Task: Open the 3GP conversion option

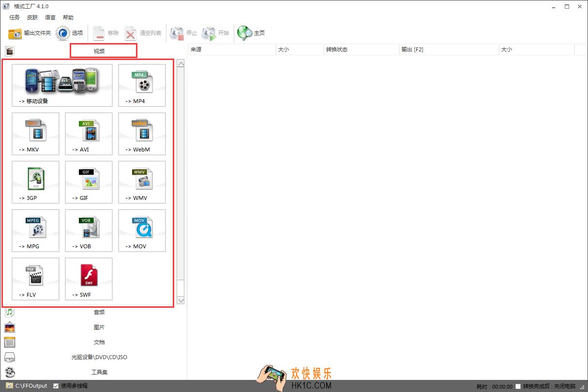Action: click(x=35, y=182)
